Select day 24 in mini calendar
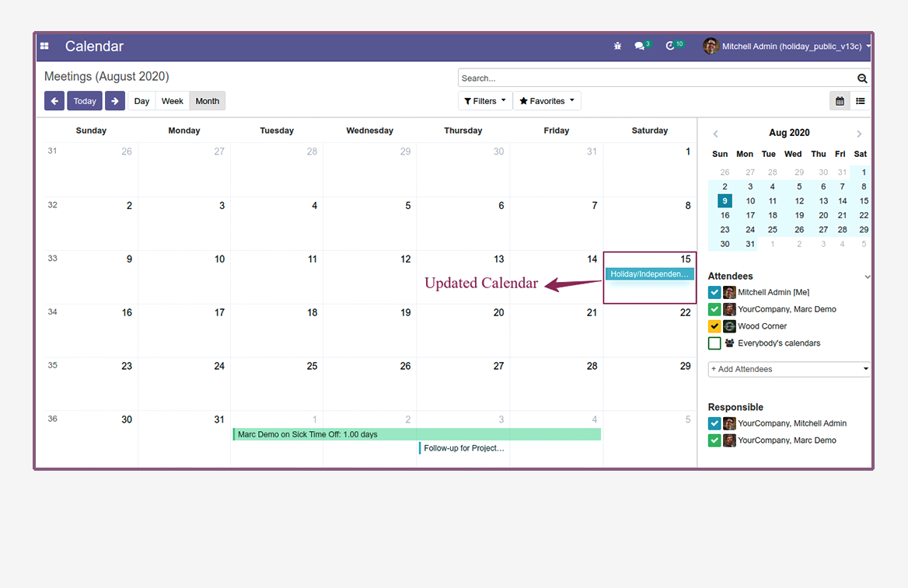The width and height of the screenshot is (908, 588). 750,230
